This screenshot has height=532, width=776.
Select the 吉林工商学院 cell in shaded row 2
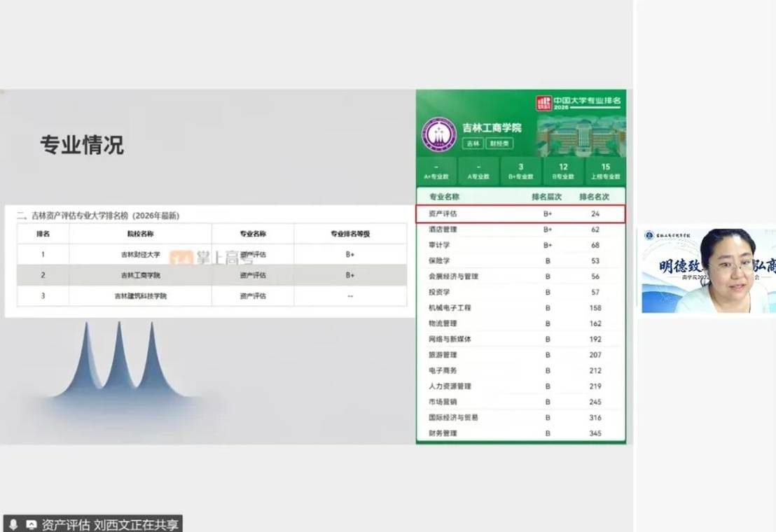pos(141,275)
